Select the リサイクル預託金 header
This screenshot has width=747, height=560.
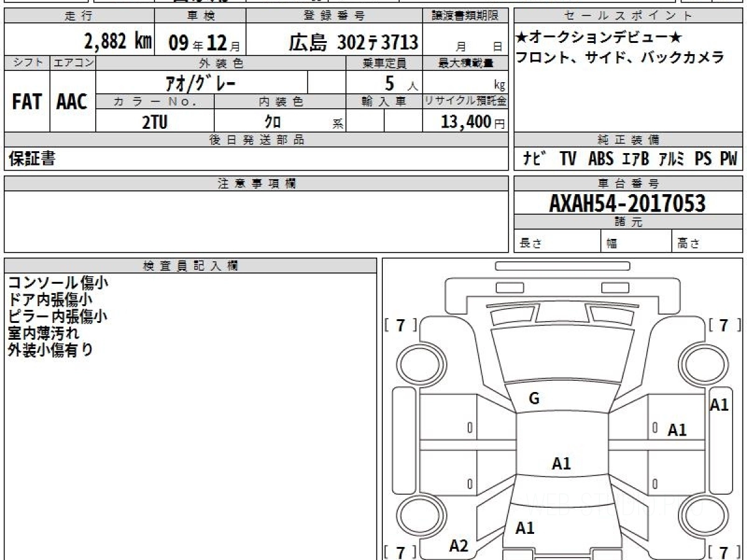click(x=466, y=101)
